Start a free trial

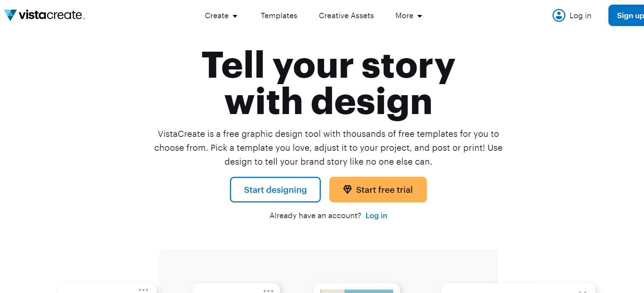pos(378,190)
